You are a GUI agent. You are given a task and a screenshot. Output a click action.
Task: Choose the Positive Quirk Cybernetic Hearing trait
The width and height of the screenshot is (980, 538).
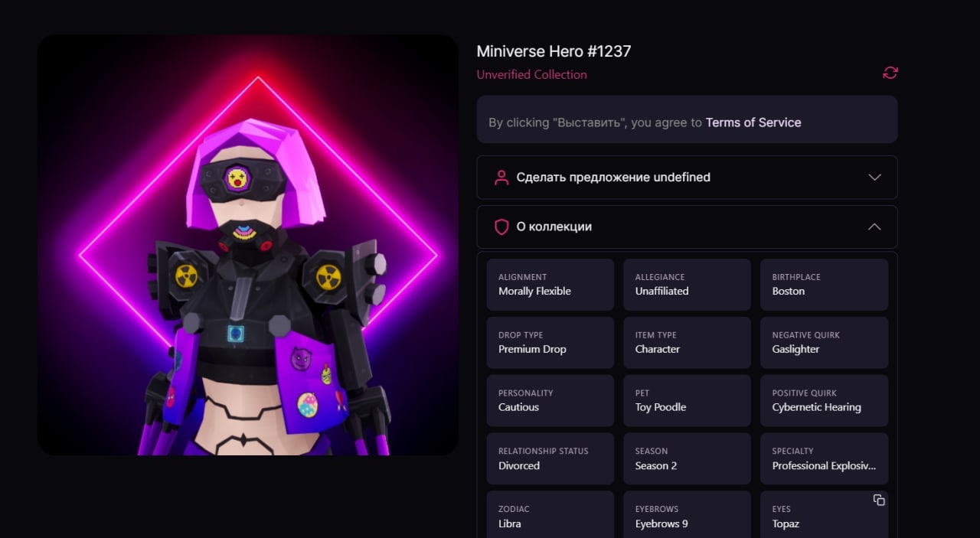click(x=824, y=401)
